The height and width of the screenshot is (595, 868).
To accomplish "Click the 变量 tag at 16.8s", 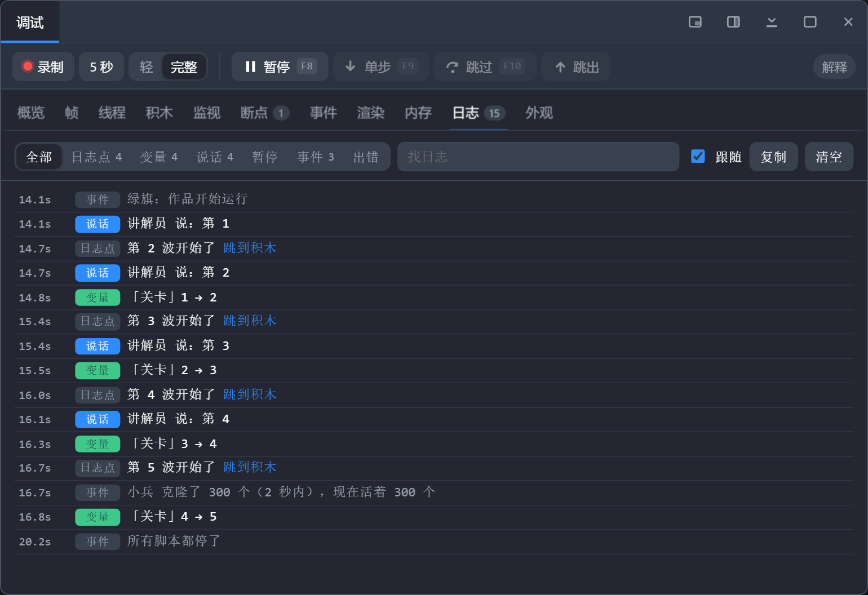I will pyautogui.click(x=98, y=517).
